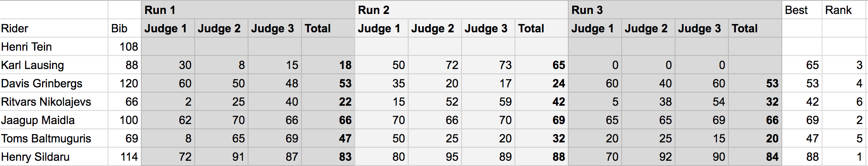Click Toms Baltmuguris' rank cell 5
Viewport: 868px width, 166px height.
coord(844,138)
